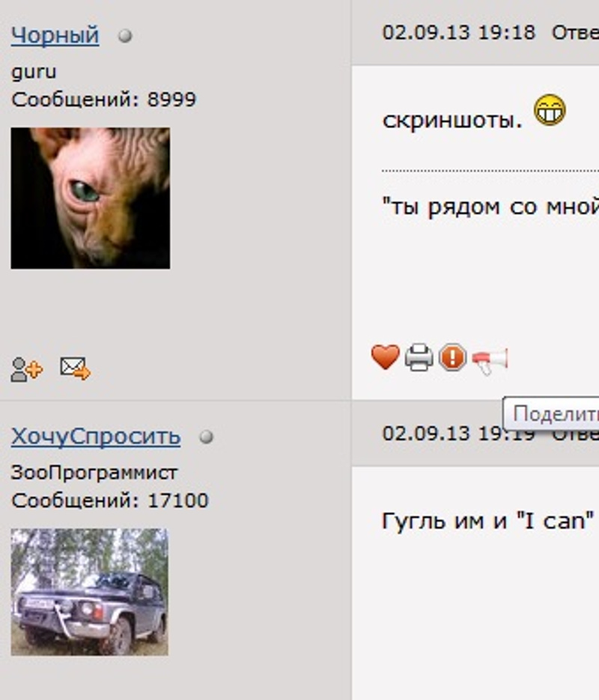Click the offline status dot beside Чорный
Viewport: 599px width, 700px height.
125,36
